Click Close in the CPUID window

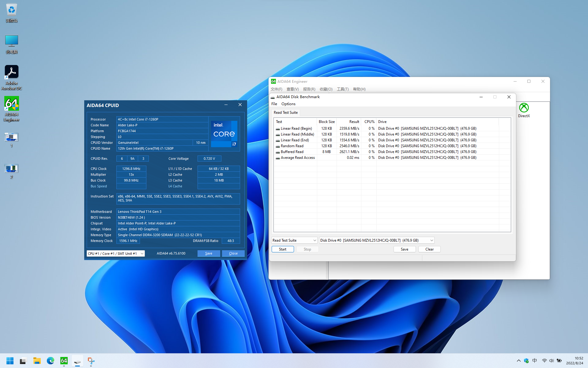[x=233, y=253]
